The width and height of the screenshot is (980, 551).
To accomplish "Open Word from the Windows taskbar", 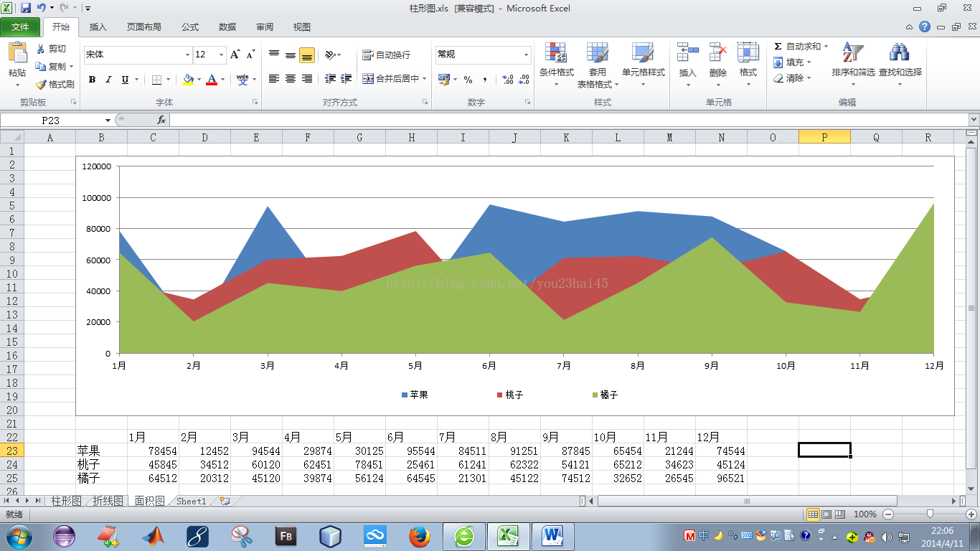I will click(x=552, y=536).
